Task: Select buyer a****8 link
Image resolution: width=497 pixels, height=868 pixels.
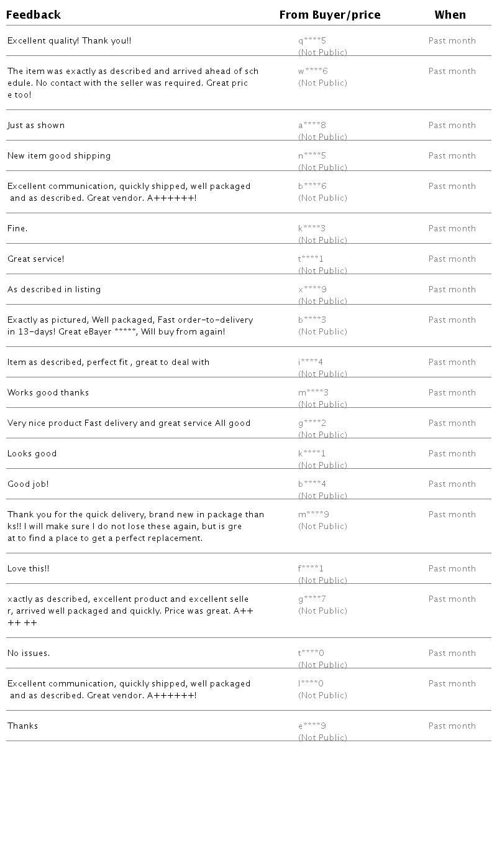Action: 312,126
